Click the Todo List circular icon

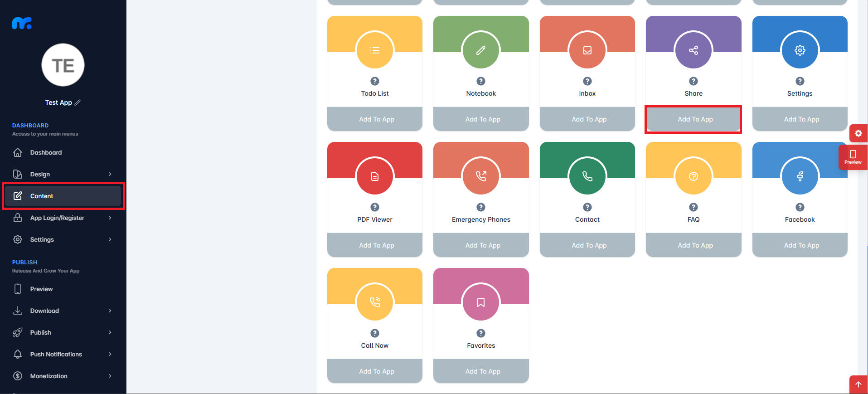click(375, 50)
